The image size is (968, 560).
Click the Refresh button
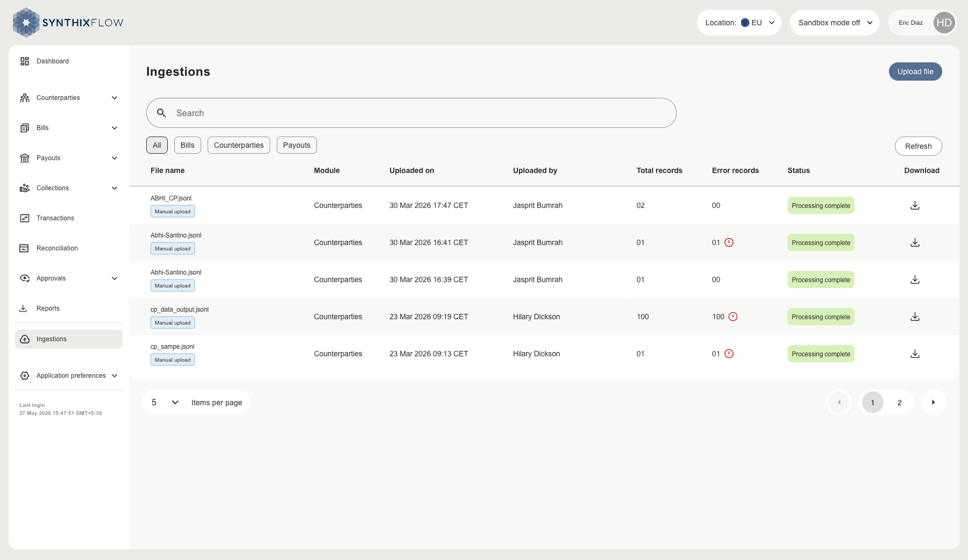tap(919, 146)
